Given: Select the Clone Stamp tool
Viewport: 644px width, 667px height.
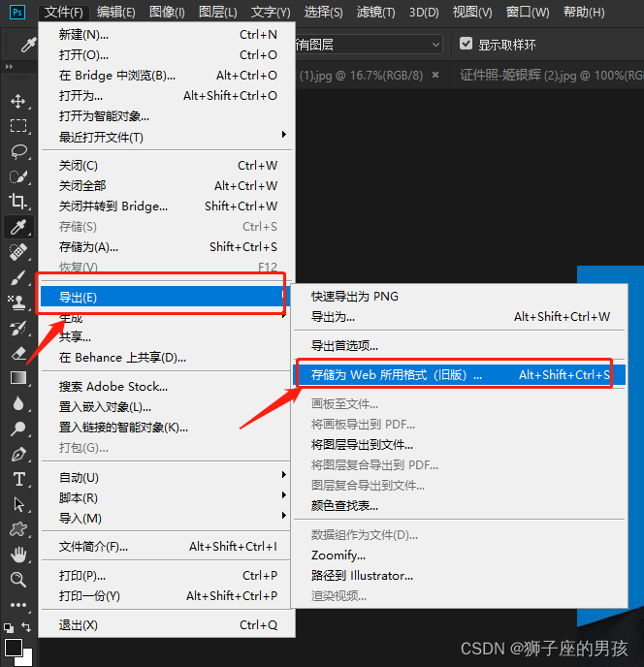Looking at the screenshot, I should [17, 302].
